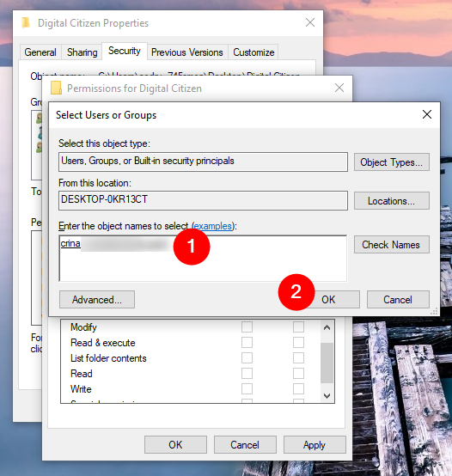Open the Object Types dialog
This screenshot has width=452, height=476.
392,162
